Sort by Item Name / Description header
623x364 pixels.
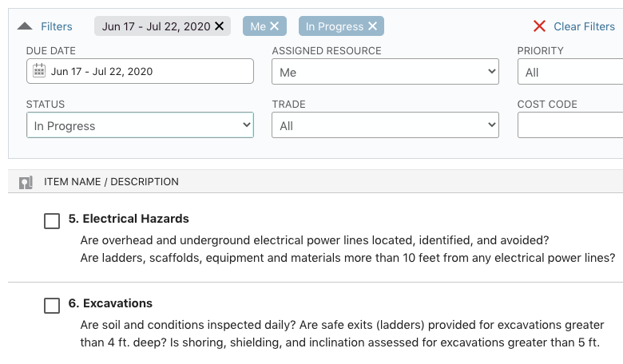[111, 182]
